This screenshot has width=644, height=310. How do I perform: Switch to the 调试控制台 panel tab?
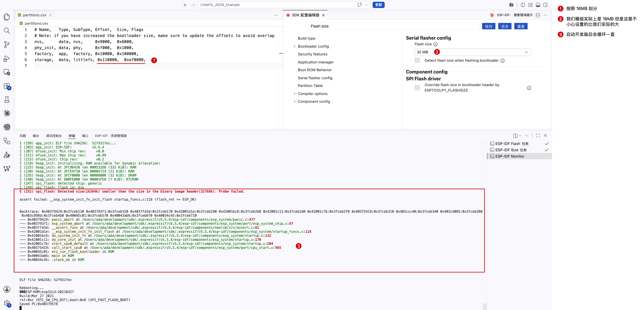(x=54, y=136)
